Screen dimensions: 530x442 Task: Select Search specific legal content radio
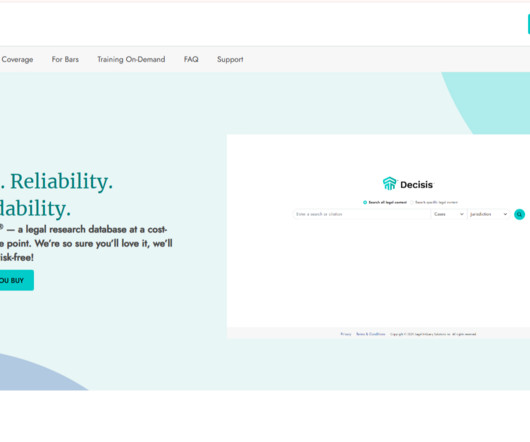412,202
